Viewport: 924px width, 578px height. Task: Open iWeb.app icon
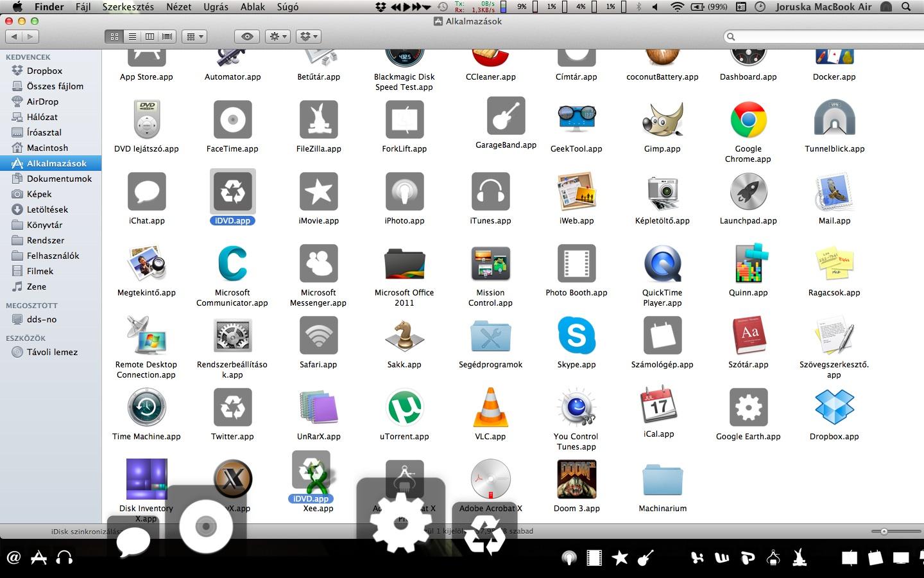576,191
